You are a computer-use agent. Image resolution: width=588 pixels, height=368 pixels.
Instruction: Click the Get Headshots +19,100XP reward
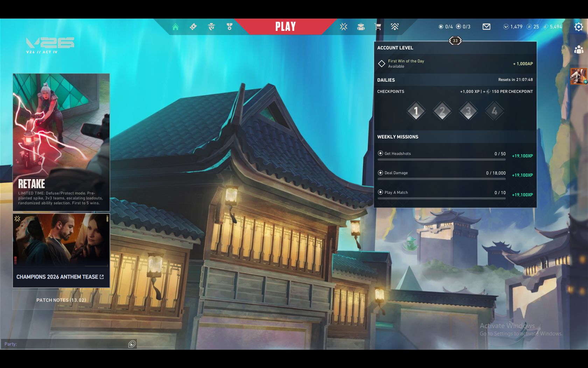click(523, 156)
